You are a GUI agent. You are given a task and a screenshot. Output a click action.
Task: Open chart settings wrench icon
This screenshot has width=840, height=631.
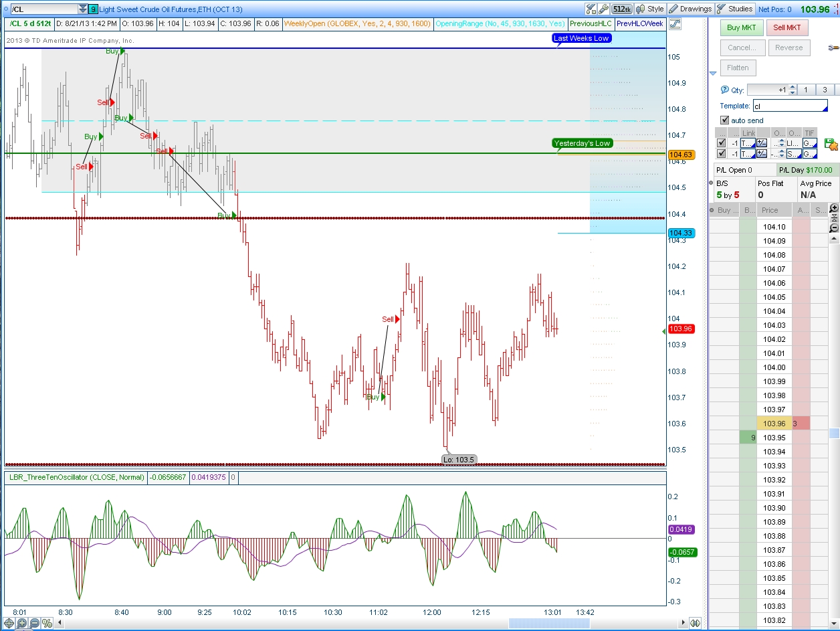tap(604, 9)
